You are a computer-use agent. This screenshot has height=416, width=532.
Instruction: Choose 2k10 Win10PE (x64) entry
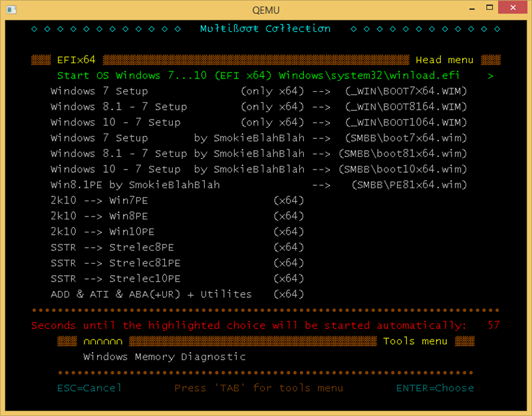[177, 231]
